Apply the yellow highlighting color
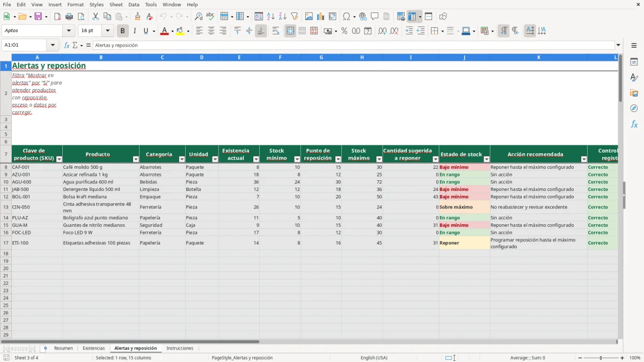 click(x=180, y=31)
